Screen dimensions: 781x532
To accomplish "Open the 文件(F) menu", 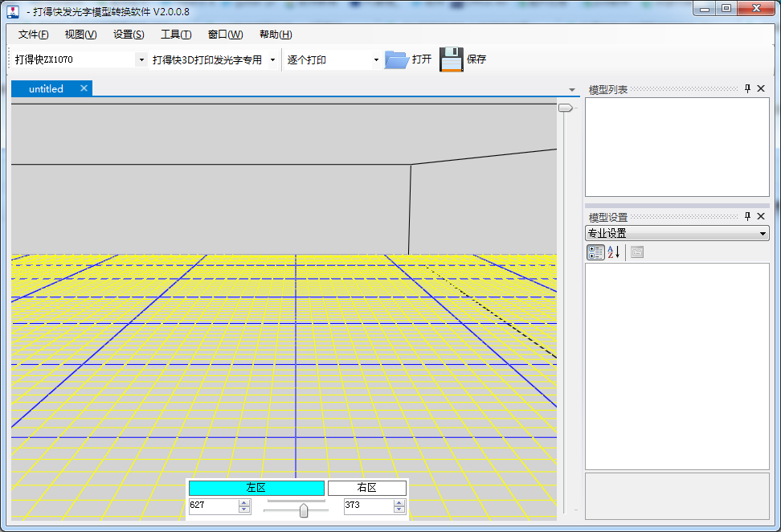I will coord(34,35).
